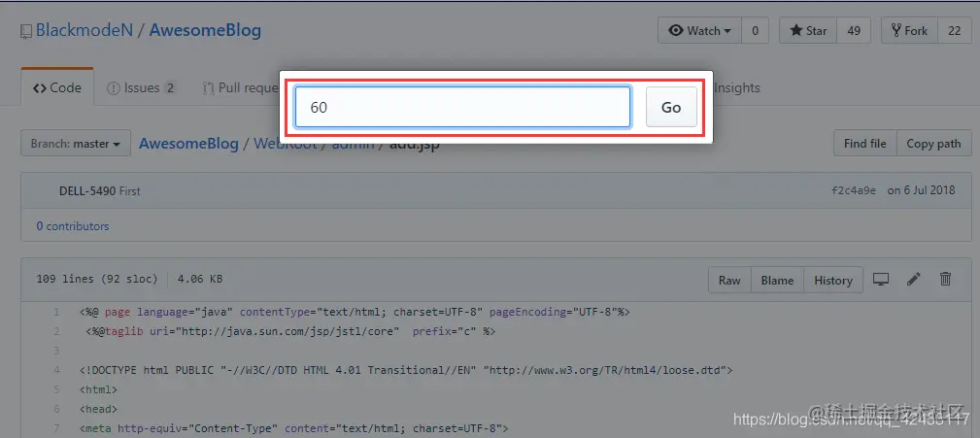Click the code brackets icon on Code tab
This screenshot has height=438, width=980.
(40, 88)
